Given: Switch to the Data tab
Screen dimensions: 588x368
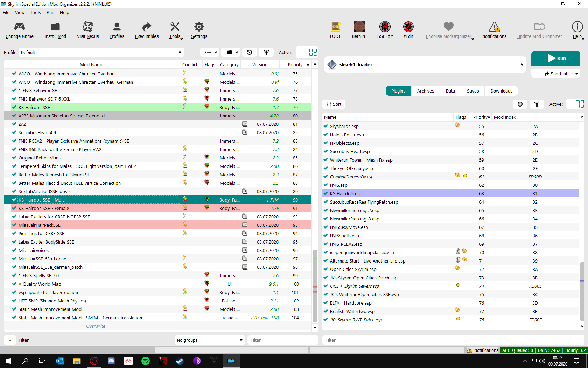Looking at the screenshot, I should coord(450,91).
